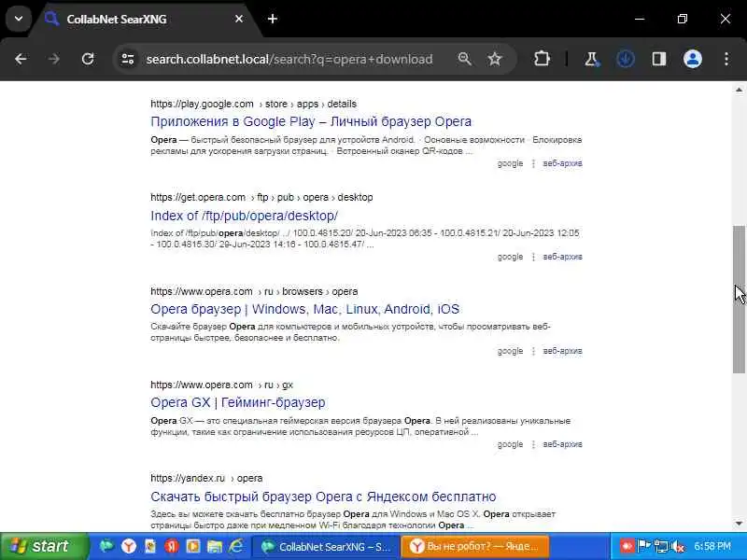Click the red Я Yandex quick launch icon
This screenshot has height=560, width=747.
172,546
